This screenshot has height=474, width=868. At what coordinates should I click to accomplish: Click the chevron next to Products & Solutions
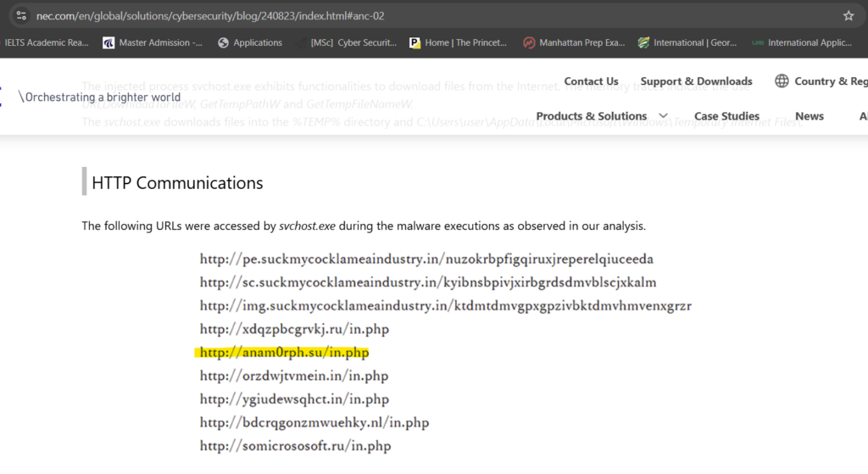[663, 116]
